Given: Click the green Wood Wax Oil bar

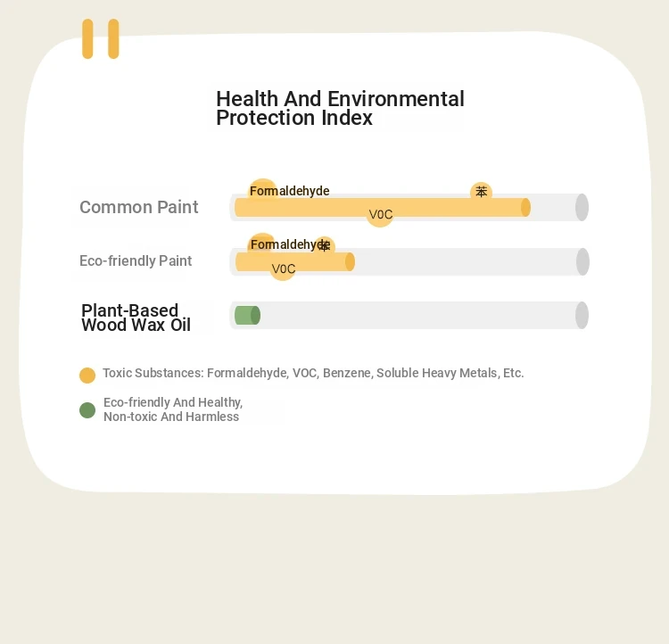Looking at the screenshot, I should (247, 316).
